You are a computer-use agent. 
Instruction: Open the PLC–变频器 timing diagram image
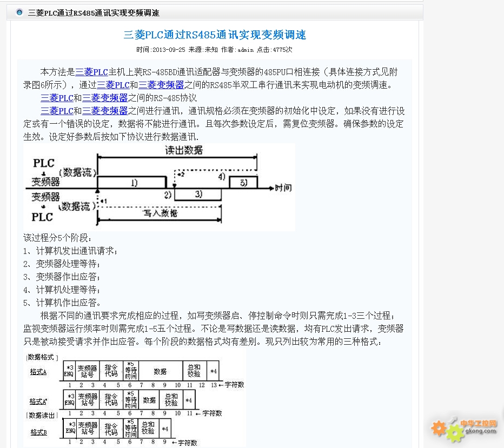tap(159, 187)
